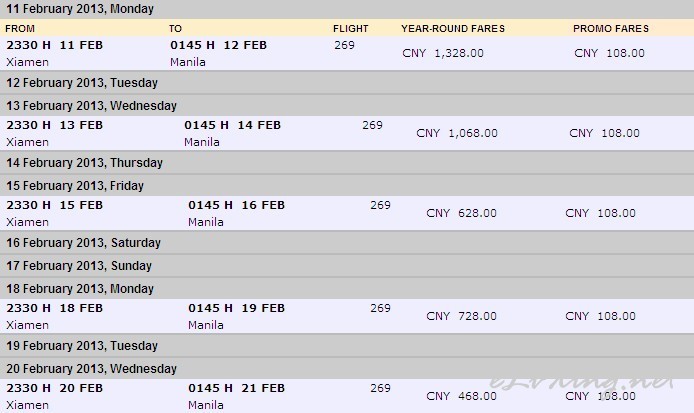The image size is (694, 413).
Task: Select the 12 February 2013, Tuesday row
Action: (x=347, y=83)
